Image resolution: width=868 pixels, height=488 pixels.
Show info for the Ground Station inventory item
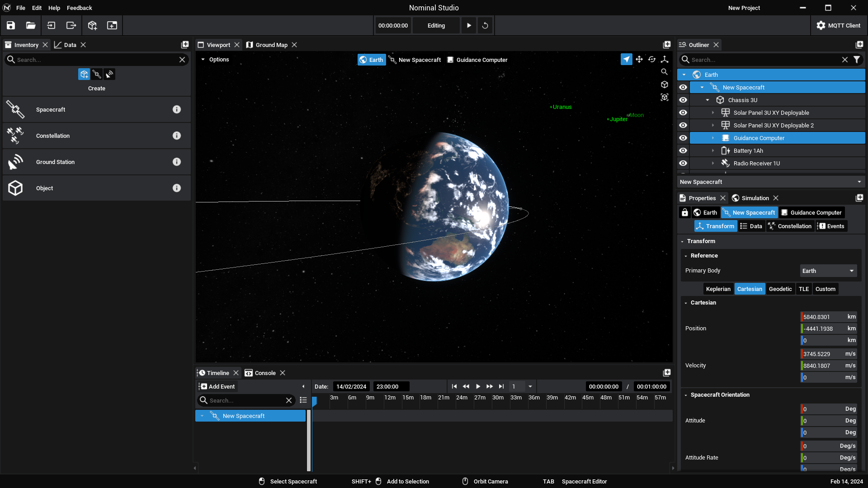point(177,162)
